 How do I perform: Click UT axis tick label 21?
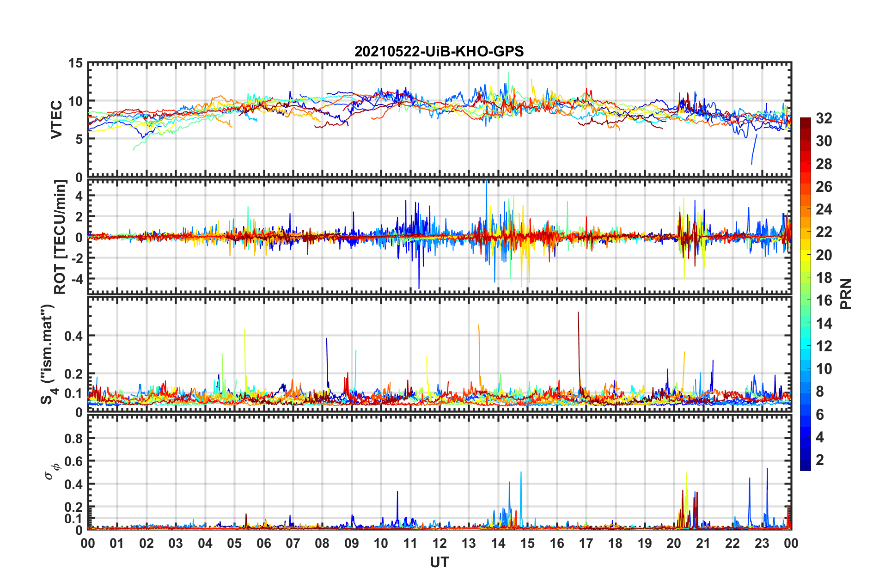703,543
